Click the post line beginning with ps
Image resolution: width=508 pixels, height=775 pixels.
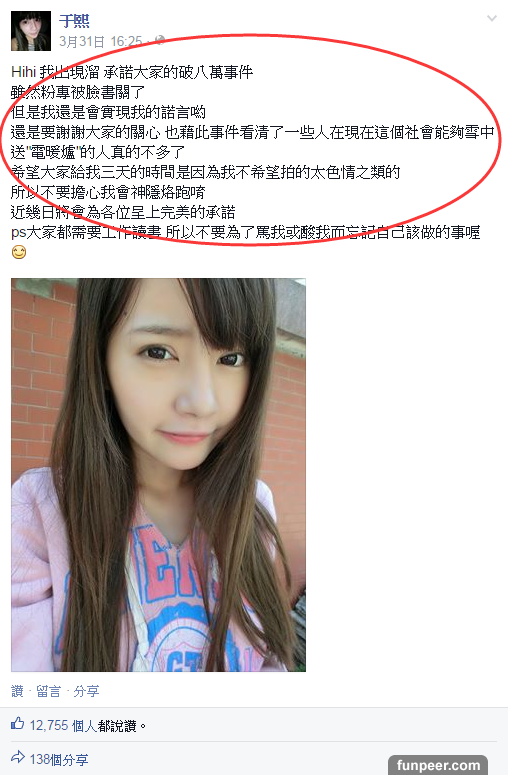point(246,232)
